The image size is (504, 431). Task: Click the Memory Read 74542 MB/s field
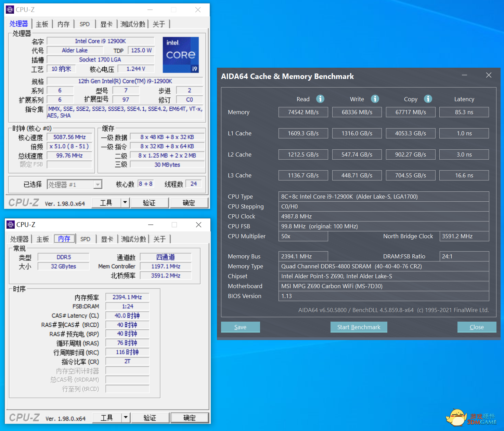[x=303, y=112]
